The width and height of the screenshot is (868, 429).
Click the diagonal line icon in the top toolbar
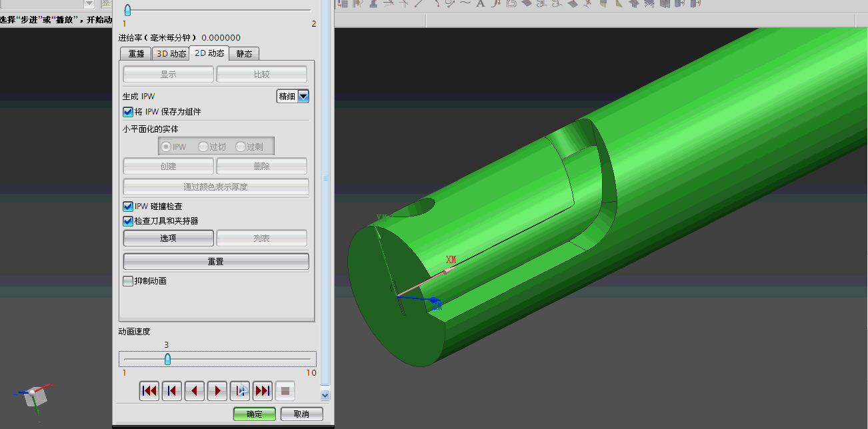tap(418, 3)
